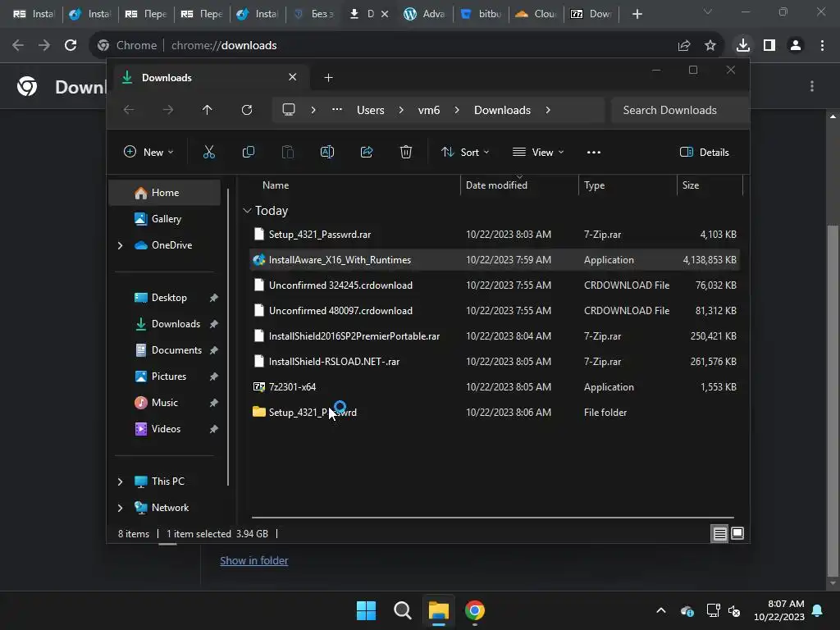Expand Network in navigation pane
The width and height of the screenshot is (840, 630).
(x=120, y=508)
